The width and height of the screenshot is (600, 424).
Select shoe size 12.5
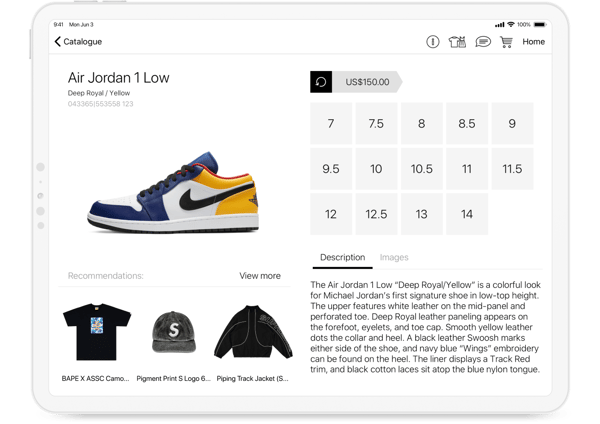(376, 214)
